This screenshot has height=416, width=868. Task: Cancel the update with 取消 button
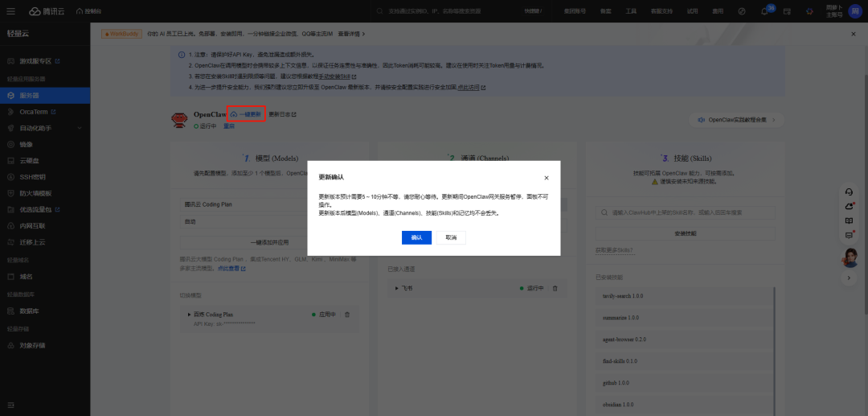click(451, 237)
